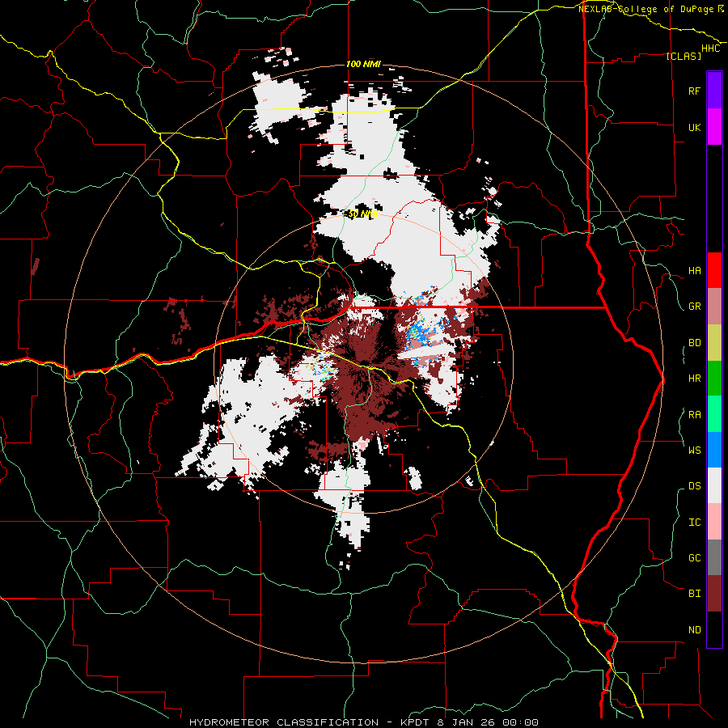Image resolution: width=728 pixels, height=728 pixels.
Task: Click the WS blue legend swatch
Action: coord(714,450)
